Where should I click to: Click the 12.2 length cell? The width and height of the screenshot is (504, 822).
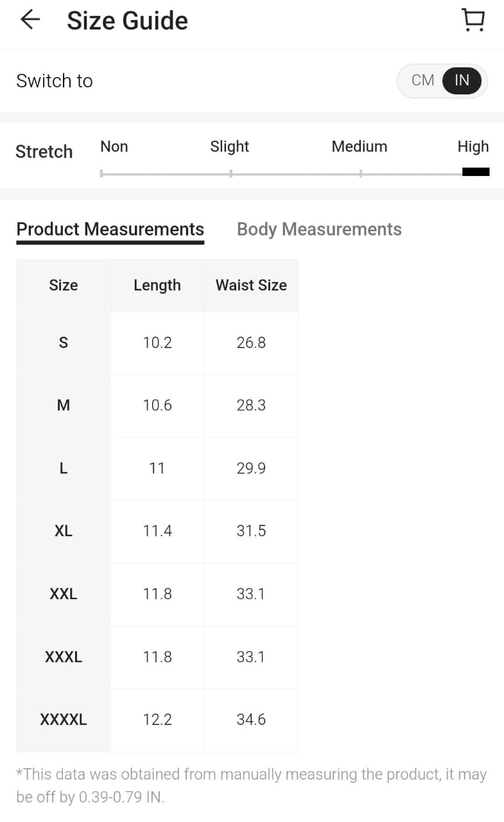157,720
